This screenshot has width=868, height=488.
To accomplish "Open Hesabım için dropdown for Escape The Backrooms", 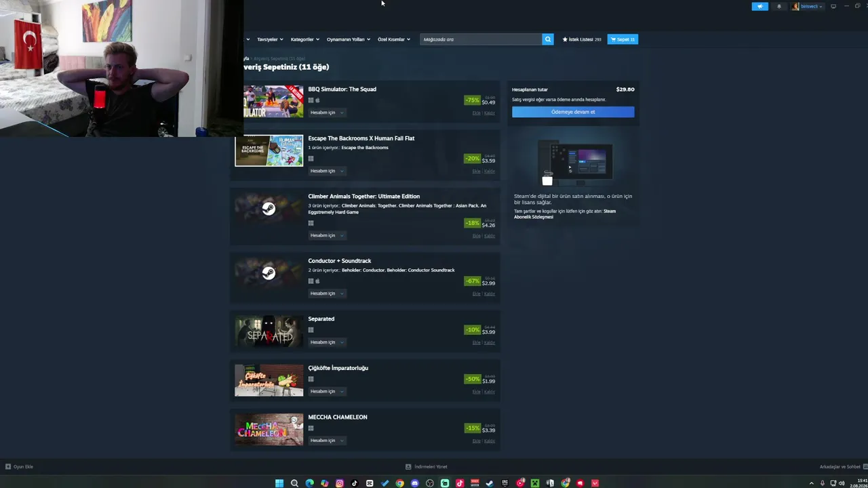I will [328, 171].
